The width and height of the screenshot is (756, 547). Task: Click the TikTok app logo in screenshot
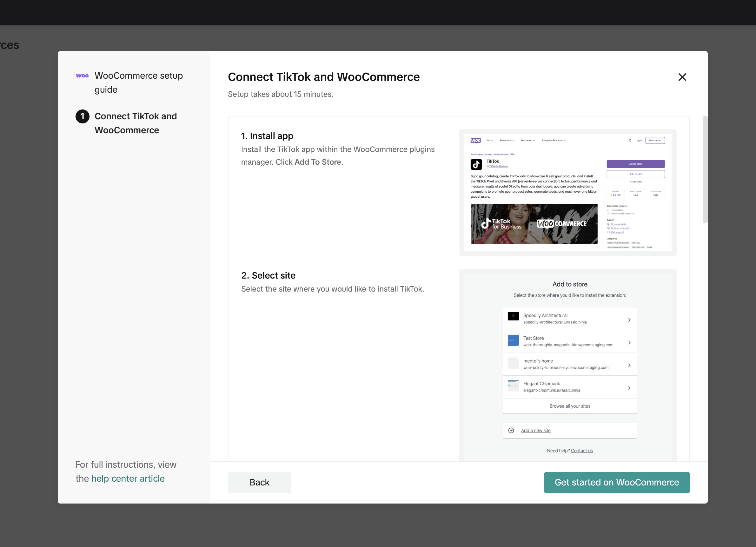tap(476, 164)
